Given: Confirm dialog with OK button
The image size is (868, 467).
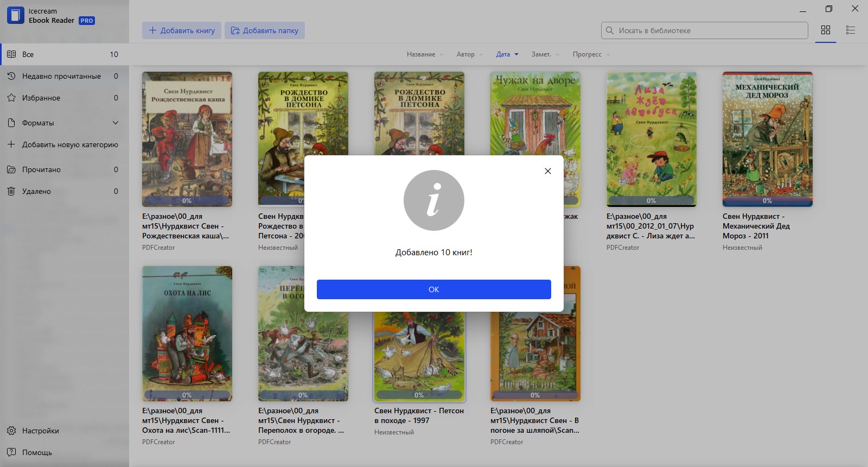Looking at the screenshot, I should pyautogui.click(x=434, y=289).
